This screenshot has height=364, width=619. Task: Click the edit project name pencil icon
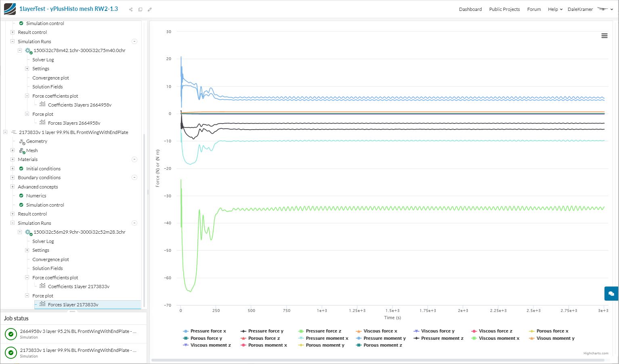(150, 9)
